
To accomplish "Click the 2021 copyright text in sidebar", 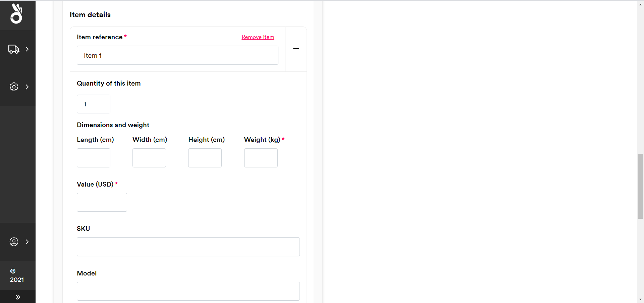I will point(17,275).
